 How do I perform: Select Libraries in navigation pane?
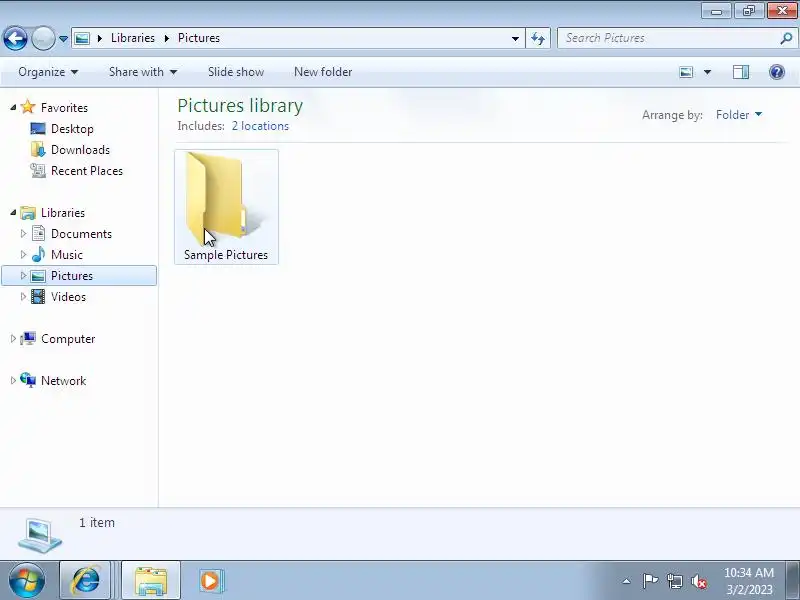click(63, 213)
